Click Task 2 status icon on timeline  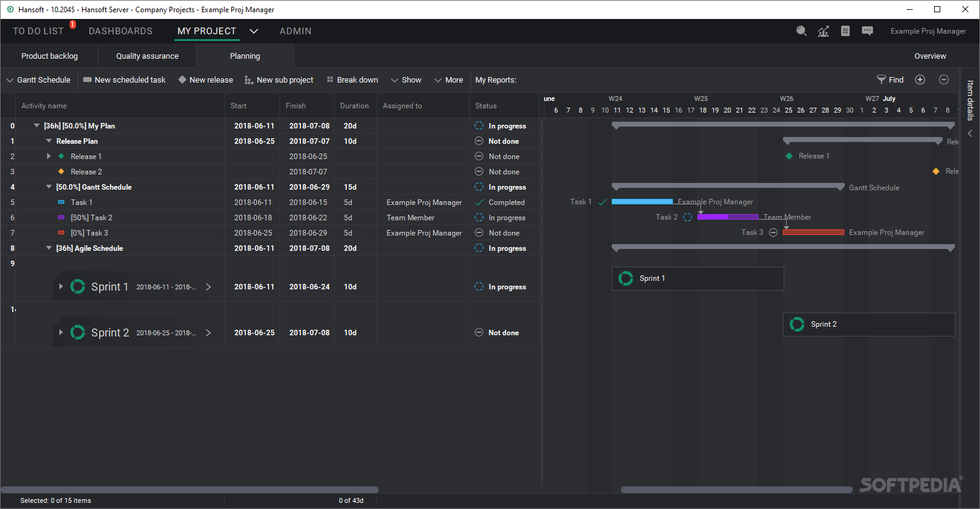click(688, 217)
